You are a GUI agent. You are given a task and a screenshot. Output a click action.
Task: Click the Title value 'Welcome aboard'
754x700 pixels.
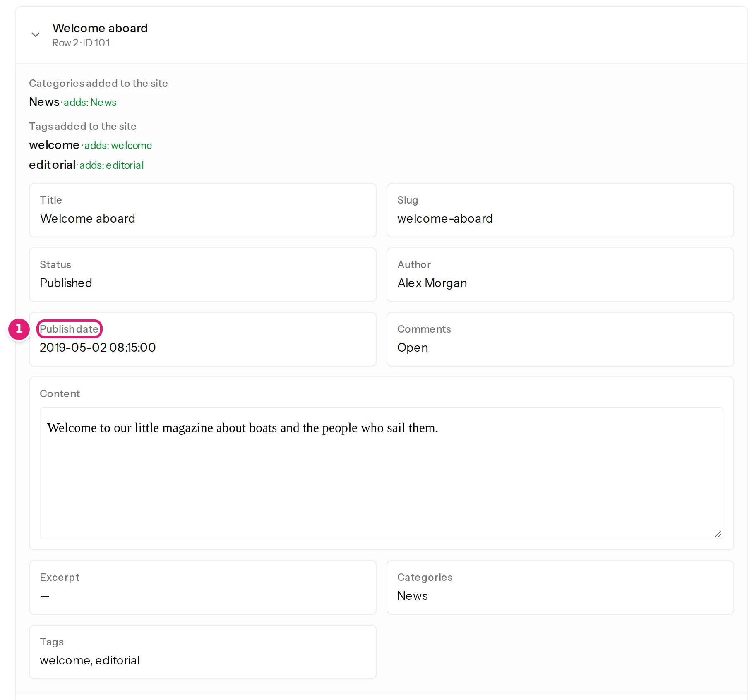[x=88, y=218]
